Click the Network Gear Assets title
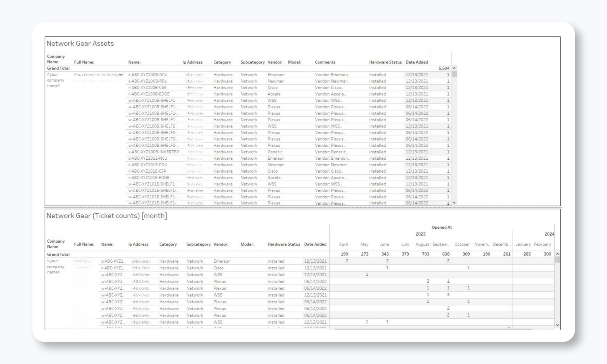The height and width of the screenshot is (364, 607). pos(80,43)
